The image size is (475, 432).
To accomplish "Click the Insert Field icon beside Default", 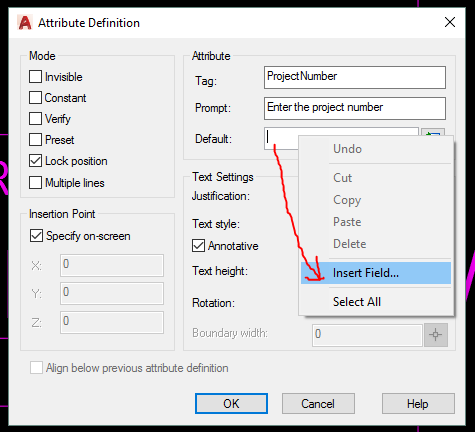I will [x=433, y=132].
